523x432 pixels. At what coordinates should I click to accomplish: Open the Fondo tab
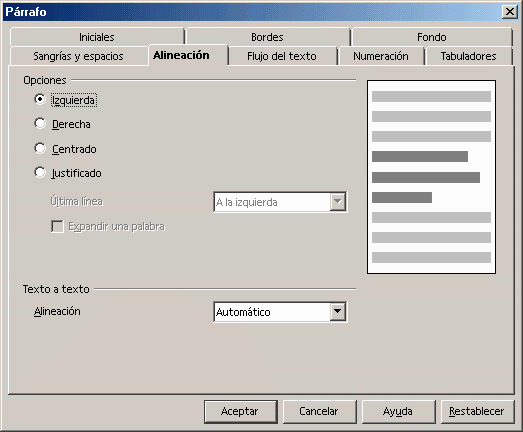coord(432,37)
